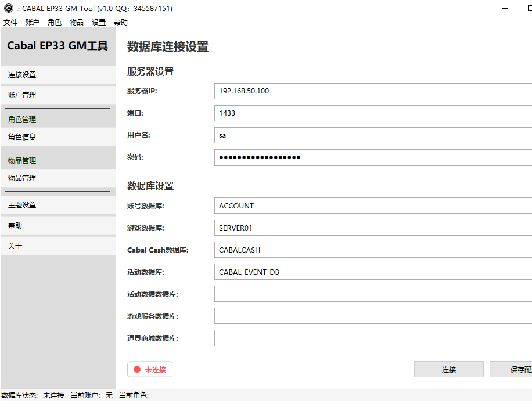The image size is (532, 410).
Task: Open the 文件 menu
Action: point(10,23)
